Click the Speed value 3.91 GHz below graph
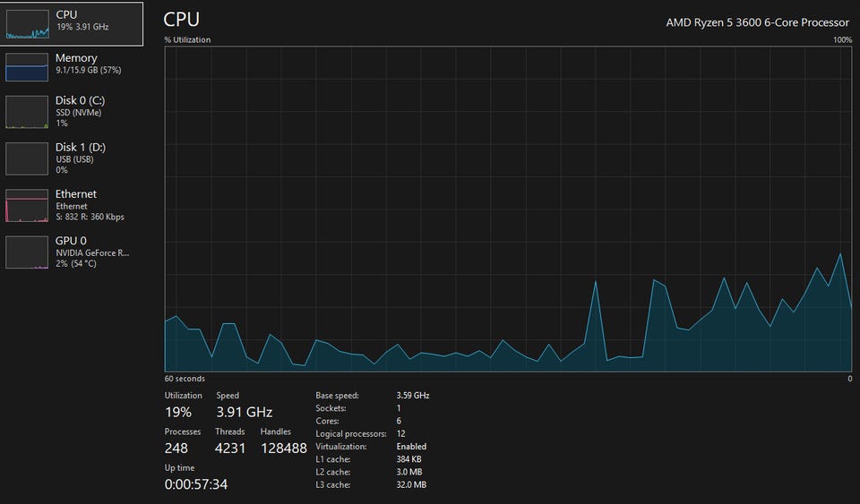The width and height of the screenshot is (860, 504). [x=244, y=412]
